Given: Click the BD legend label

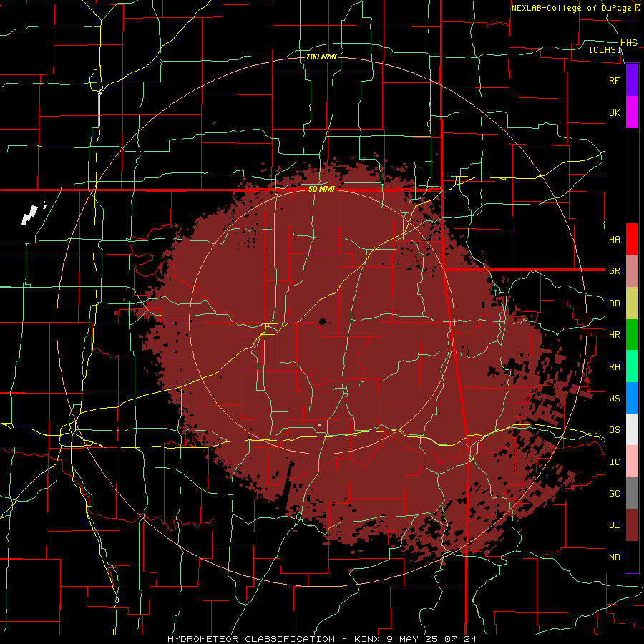Looking at the screenshot, I should [x=614, y=303].
